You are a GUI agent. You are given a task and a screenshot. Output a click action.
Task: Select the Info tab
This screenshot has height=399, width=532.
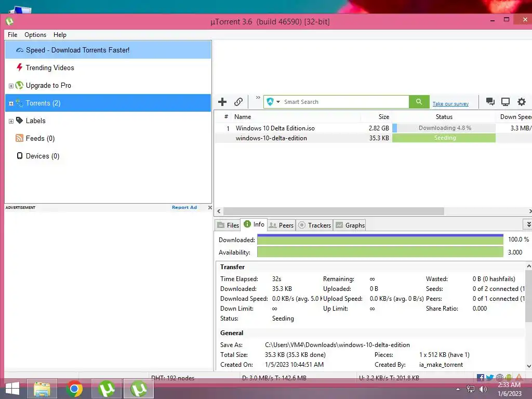(x=254, y=224)
